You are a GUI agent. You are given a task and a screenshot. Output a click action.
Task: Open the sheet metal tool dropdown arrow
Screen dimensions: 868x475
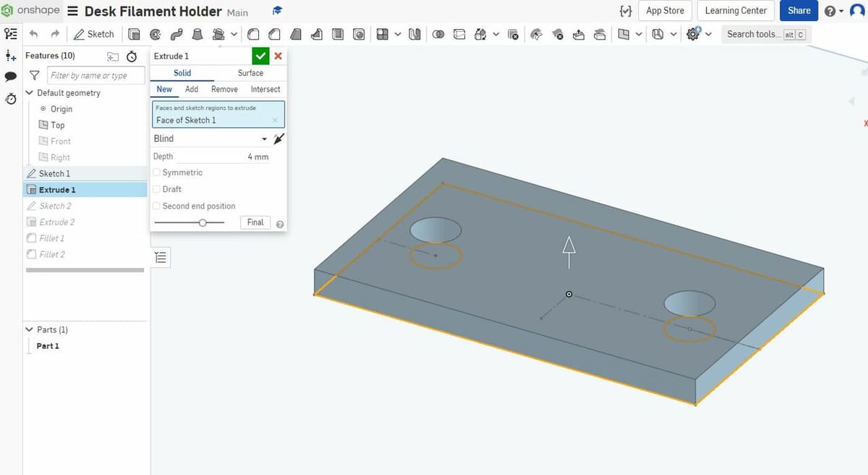click(x=673, y=34)
